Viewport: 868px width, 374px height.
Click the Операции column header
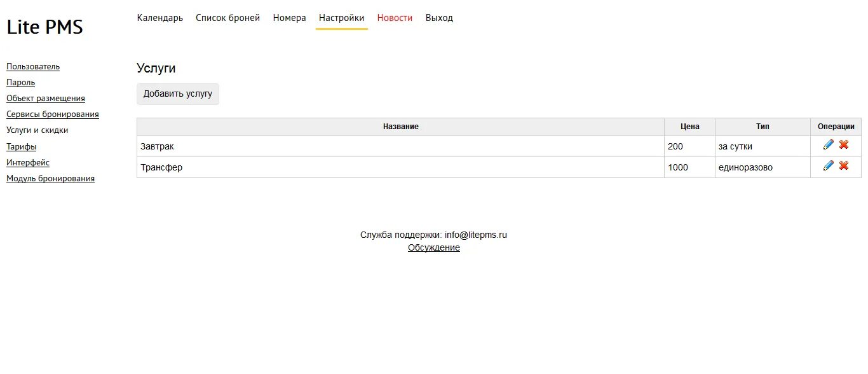pyautogui.click(x=836, y=127)
